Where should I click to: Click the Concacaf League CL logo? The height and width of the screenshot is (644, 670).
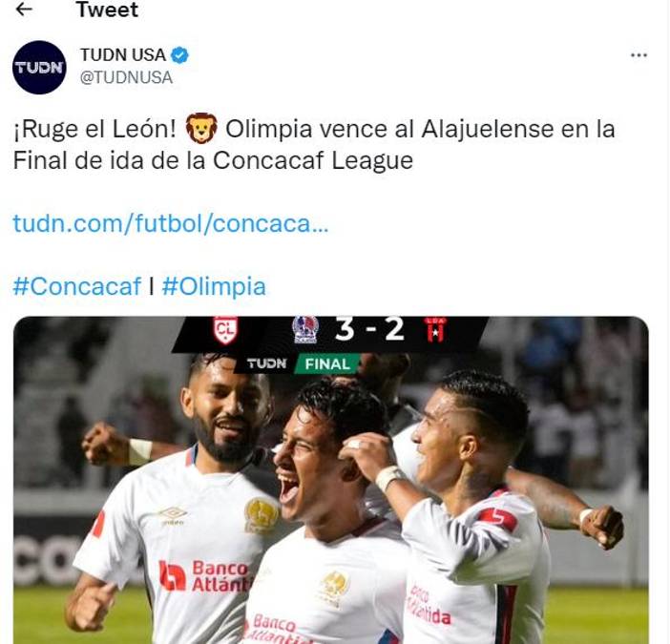225,330
